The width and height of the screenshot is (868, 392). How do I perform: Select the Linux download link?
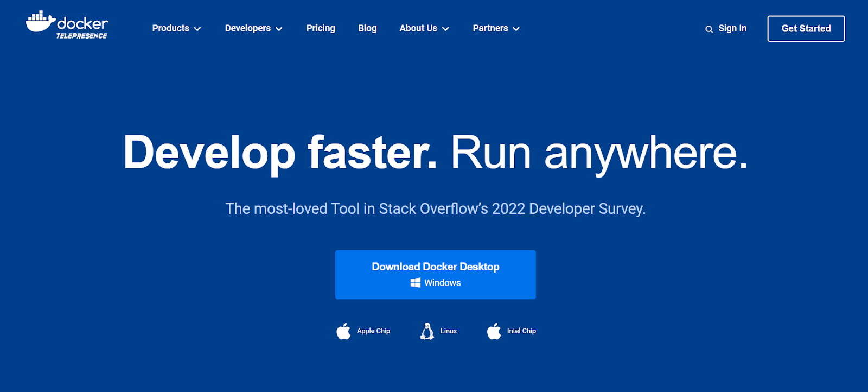[x=439, y=331]
